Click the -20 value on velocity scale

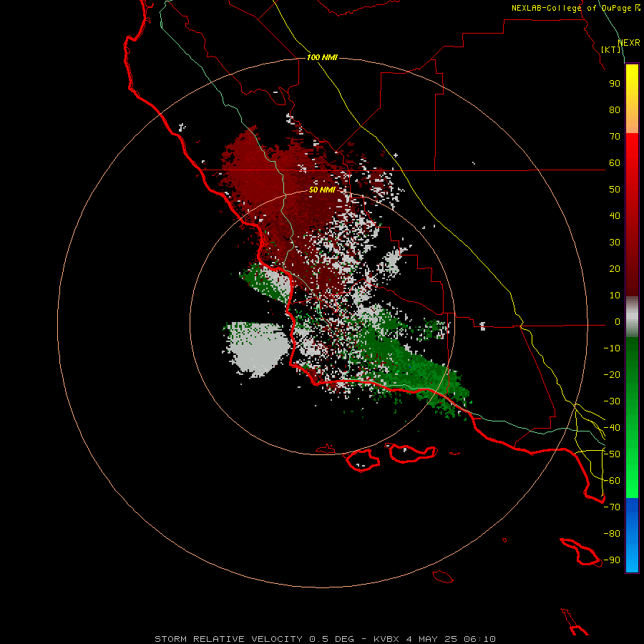coord(612,374)
